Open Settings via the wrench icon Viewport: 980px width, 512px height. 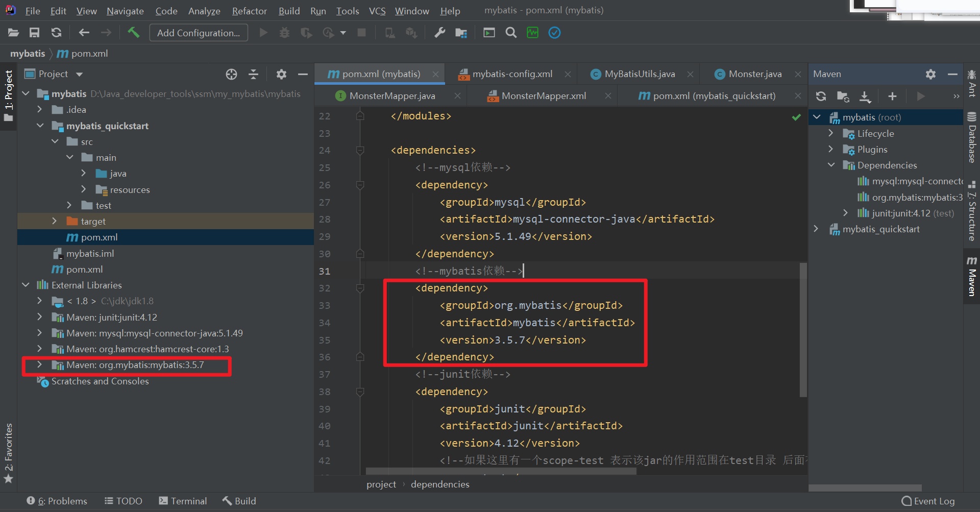(x=439, y=33)
